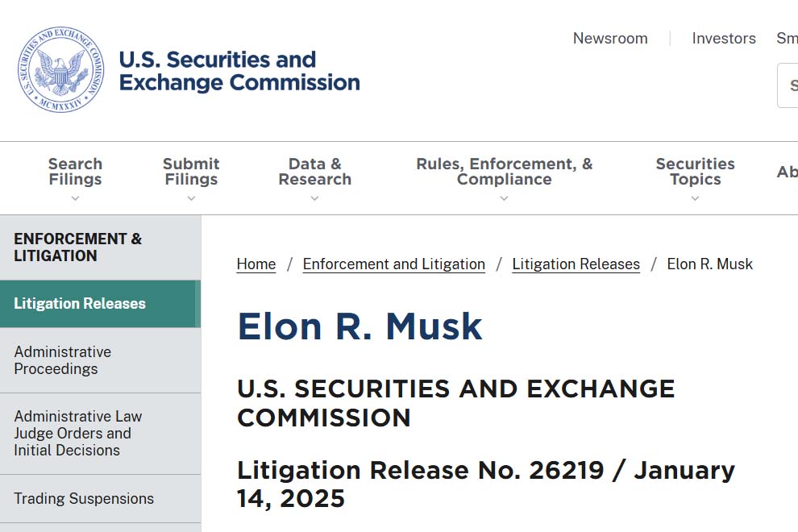Click the SEC eagle seal logo

(x=61, y=70)
